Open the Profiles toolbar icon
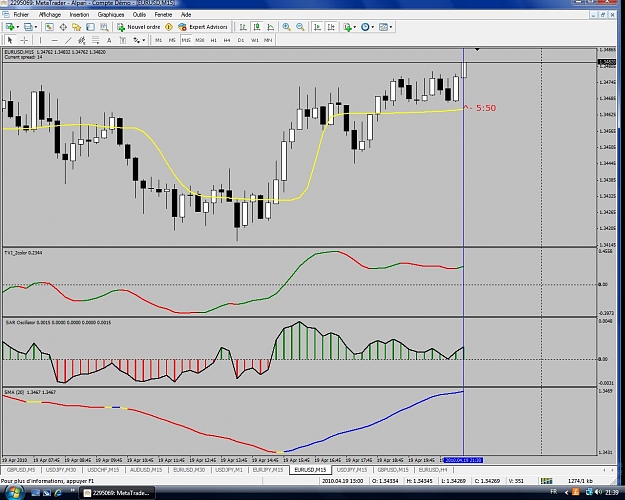 (28, 27)
